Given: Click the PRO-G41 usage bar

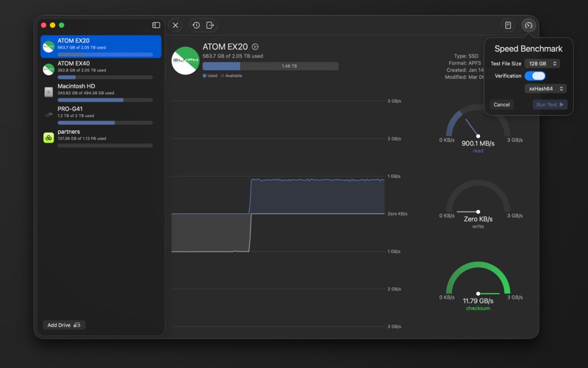Looking at the screenshot, I should pos(105,123).
